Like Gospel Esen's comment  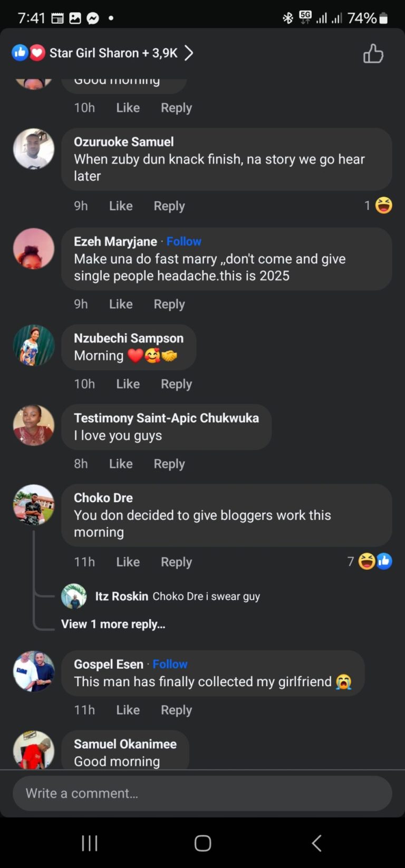click(128, 710)
